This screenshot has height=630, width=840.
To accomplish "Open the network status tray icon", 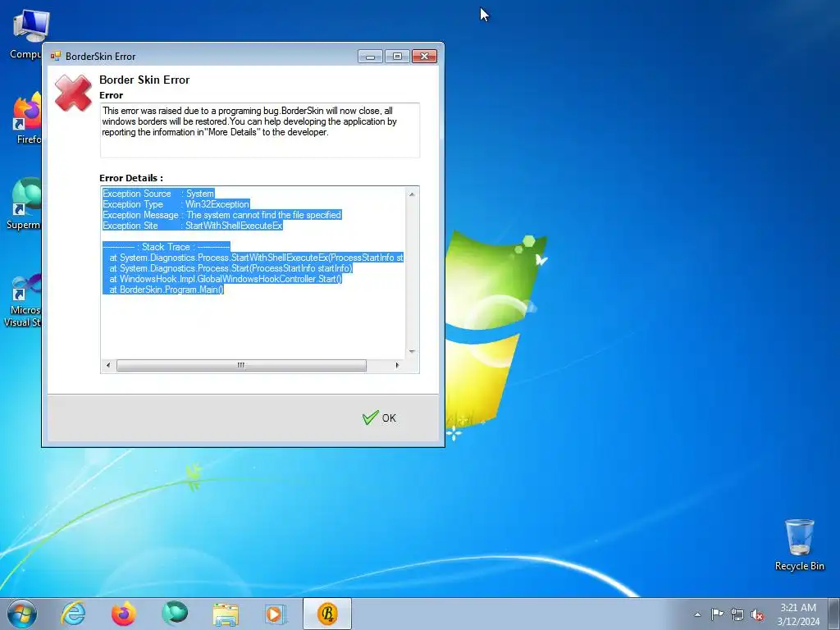I will 737,614.
